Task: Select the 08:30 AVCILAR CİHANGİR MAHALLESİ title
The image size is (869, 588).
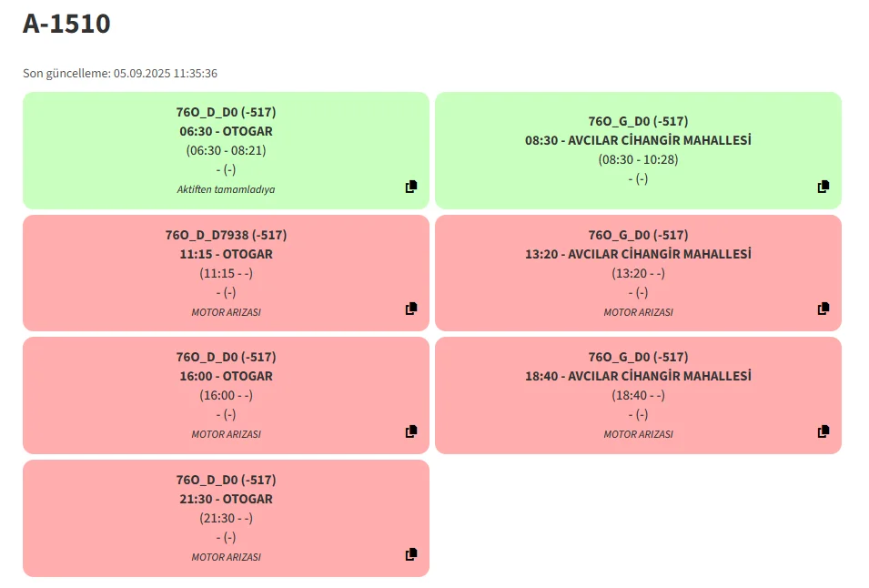Action: 638,140
